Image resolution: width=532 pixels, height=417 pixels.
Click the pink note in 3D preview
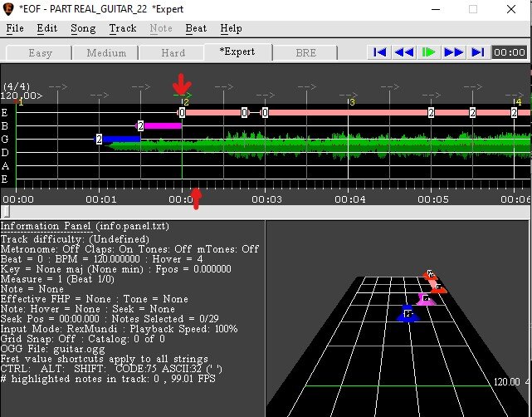click(x=426, y=300)
